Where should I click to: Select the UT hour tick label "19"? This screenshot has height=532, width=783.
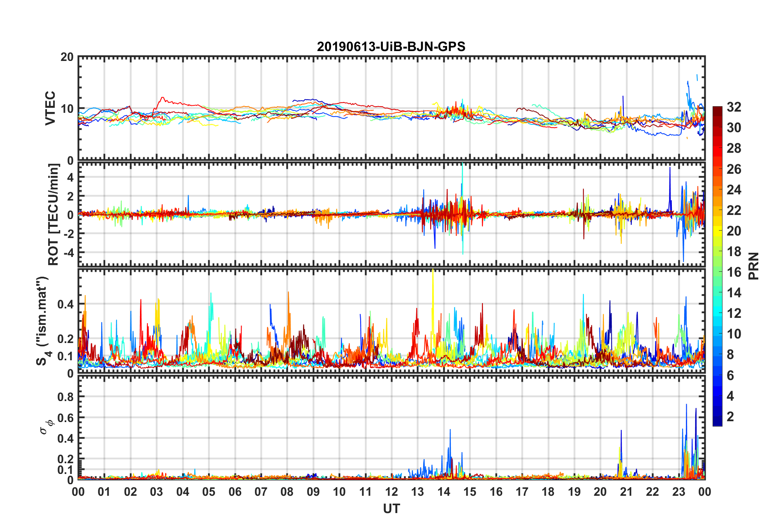click(574, 492)
